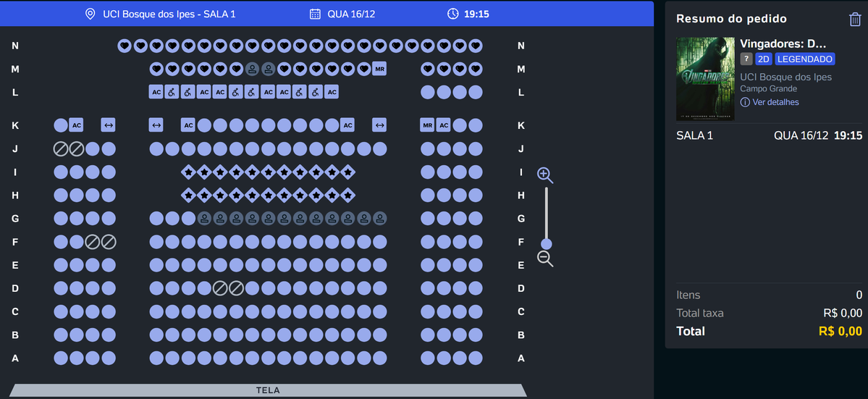Viewport: 868px width, 399px height.
Task: Click the zoom slider handle
Action: [x=547, y=244]
